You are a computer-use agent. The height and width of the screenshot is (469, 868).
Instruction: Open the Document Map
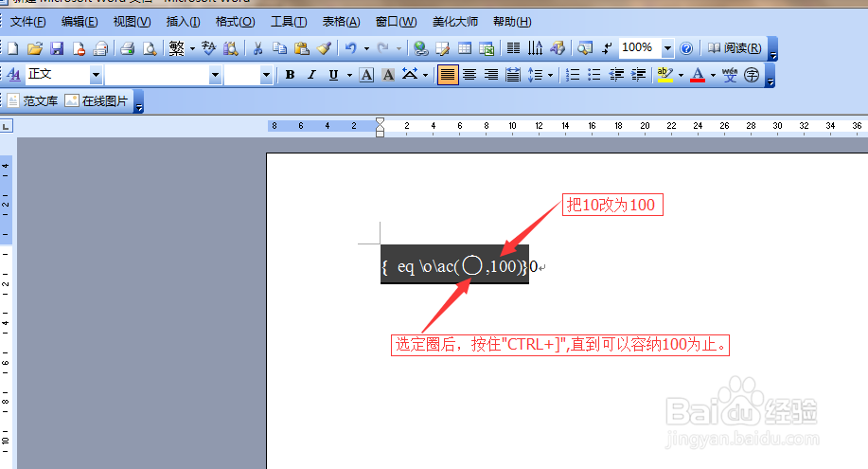click(x=585, y=48)
